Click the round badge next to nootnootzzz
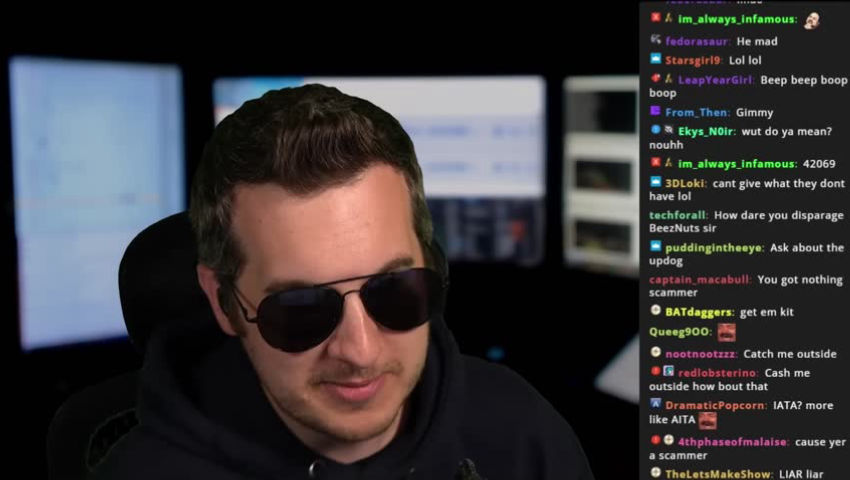 click(655, 352)
